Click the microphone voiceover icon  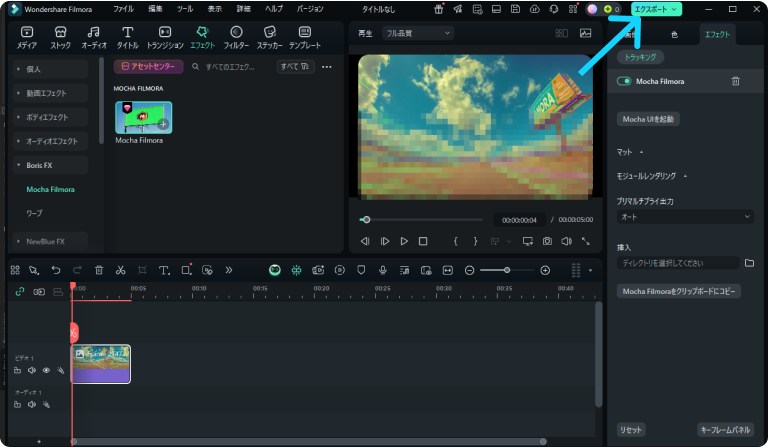pyautogui.click(x=383, y=270)
